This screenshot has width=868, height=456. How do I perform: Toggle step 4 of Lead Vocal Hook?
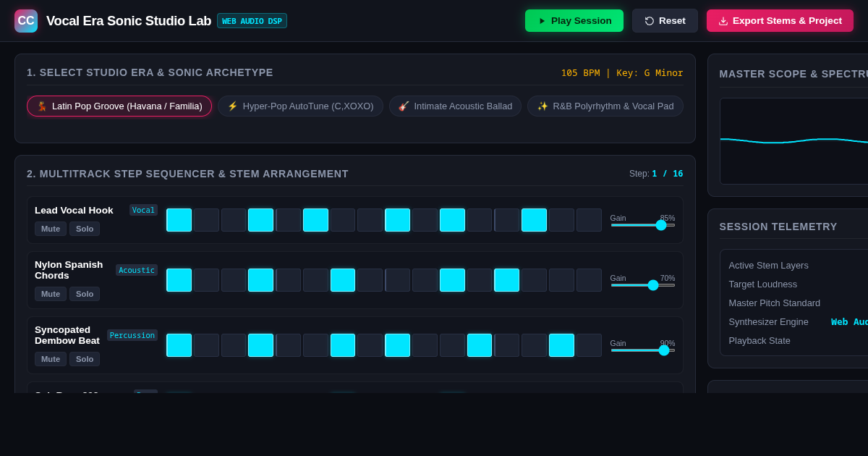[x=261, y=220]
